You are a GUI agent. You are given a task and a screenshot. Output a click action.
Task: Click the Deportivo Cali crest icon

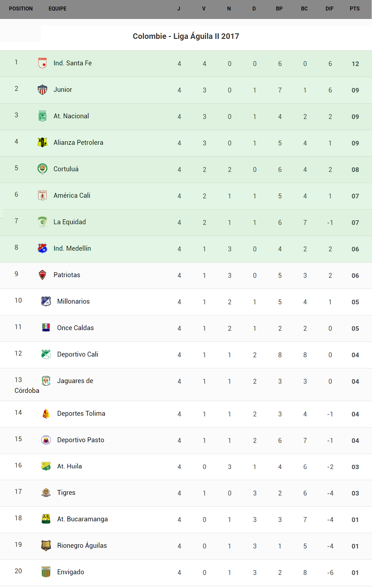click(x=46, y=354)
